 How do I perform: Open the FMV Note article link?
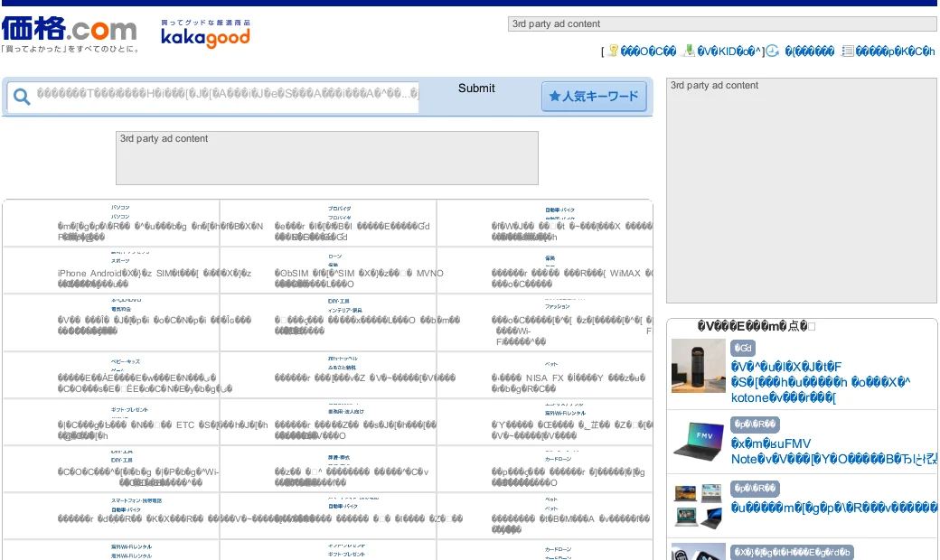tap(833, 452)
